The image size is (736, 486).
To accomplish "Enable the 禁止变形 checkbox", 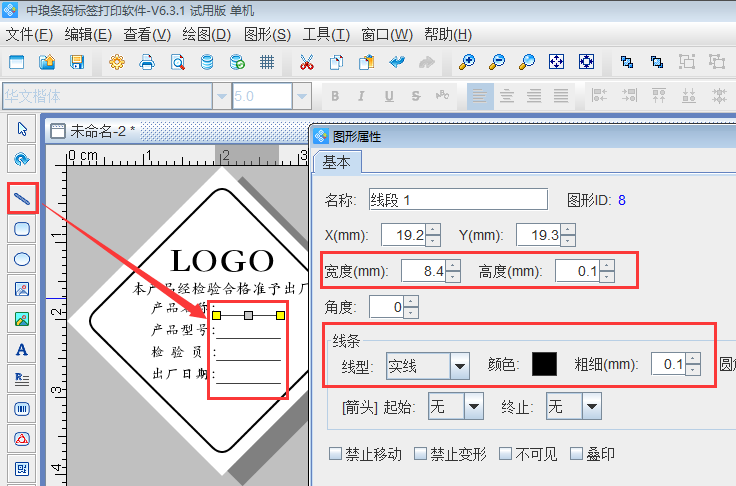I will point(421,454).
